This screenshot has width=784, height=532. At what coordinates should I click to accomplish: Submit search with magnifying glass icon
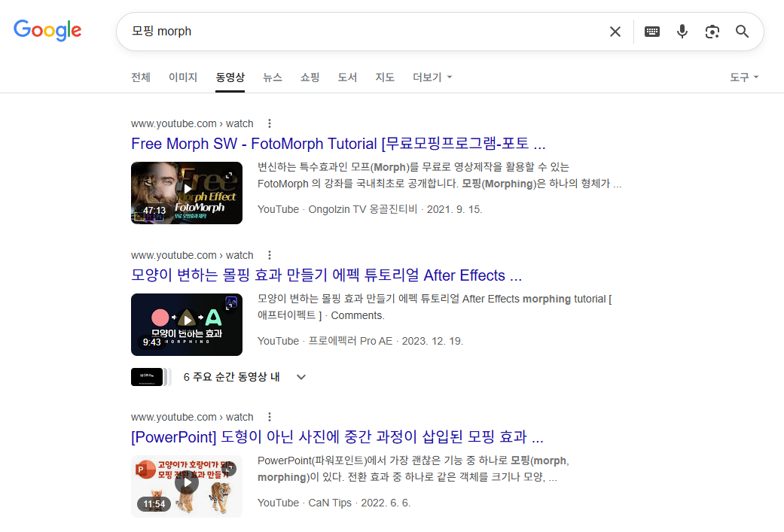742,32
